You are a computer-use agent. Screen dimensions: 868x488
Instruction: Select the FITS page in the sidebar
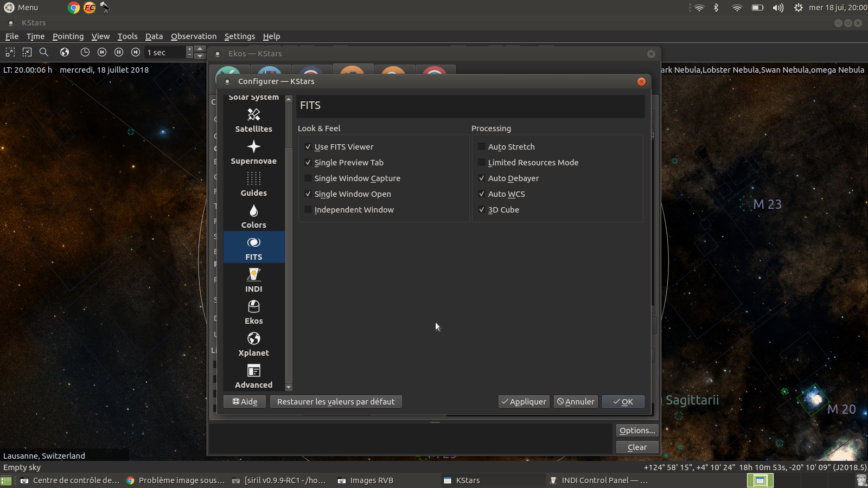coord(253,248)
